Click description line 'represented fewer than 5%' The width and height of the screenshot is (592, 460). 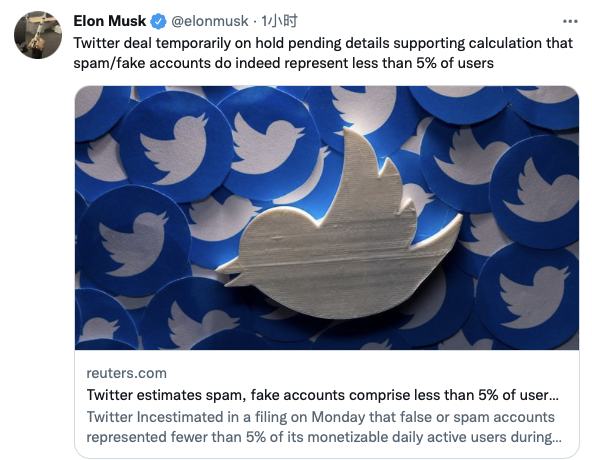(324, 437)
